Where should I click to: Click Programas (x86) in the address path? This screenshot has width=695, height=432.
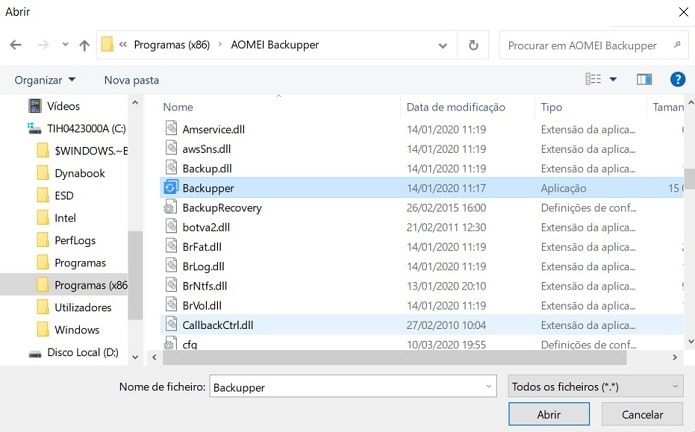coord(172,45)
